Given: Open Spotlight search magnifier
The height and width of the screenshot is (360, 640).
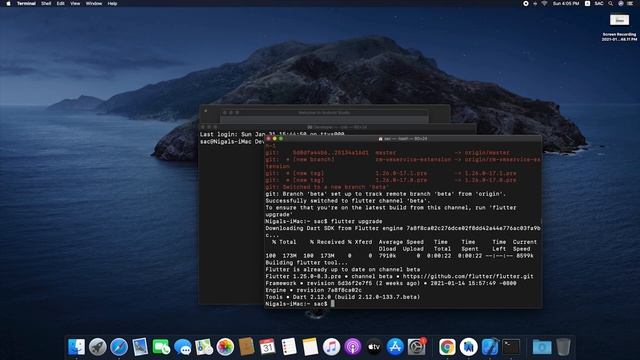Looking at the screenshot, I should pyautogui.click(x=610, y=3).
